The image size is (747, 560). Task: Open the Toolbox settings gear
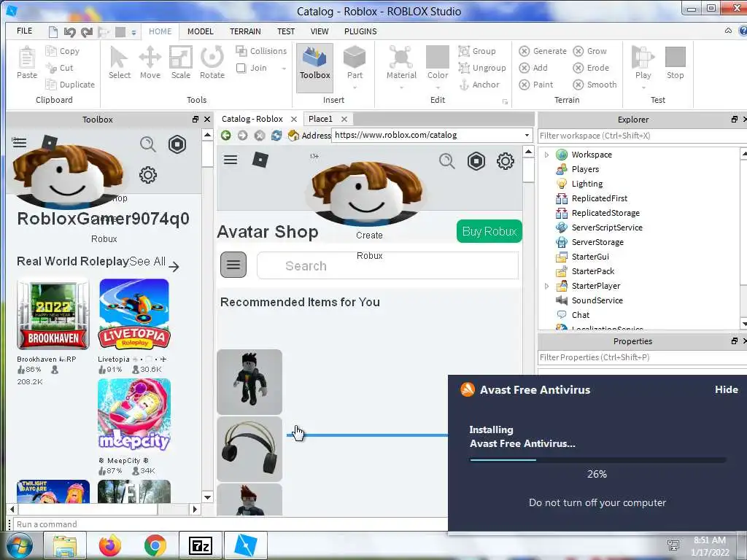click(147, 175)
